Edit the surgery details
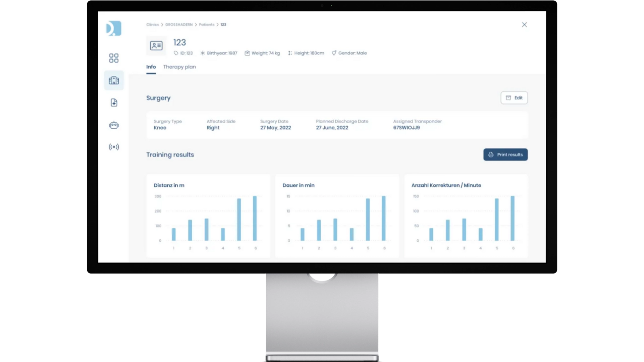 pos(514,98)
